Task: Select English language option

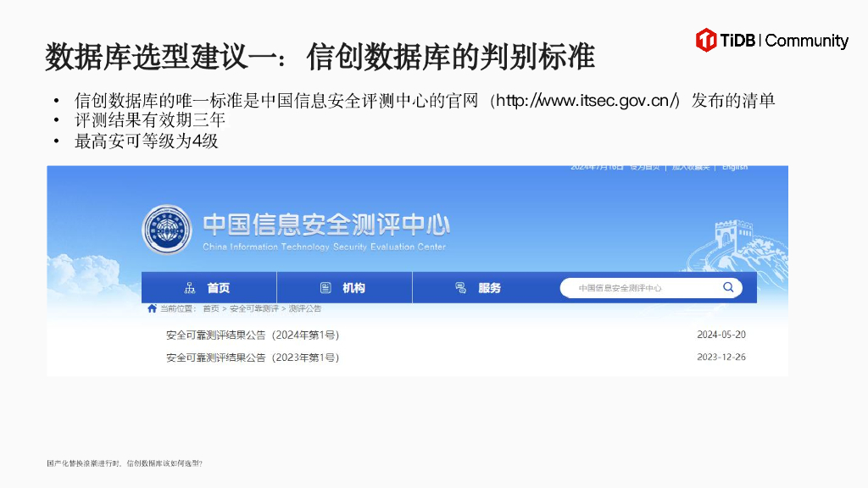Action: click(735, 167)
